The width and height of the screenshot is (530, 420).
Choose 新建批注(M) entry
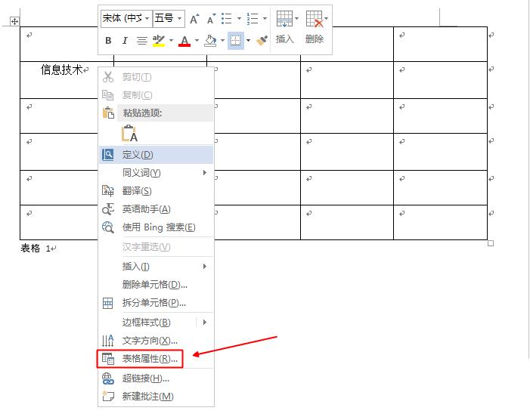[157, 397]
